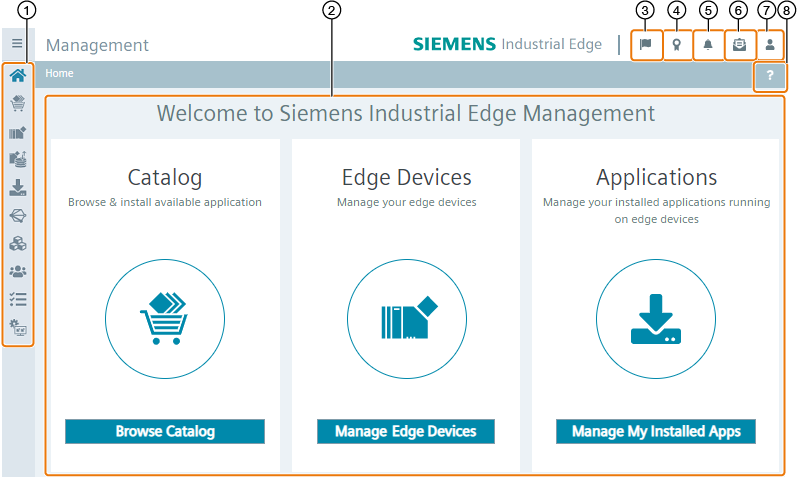
Task: Open the envelope messages icon
Action: 738,45
